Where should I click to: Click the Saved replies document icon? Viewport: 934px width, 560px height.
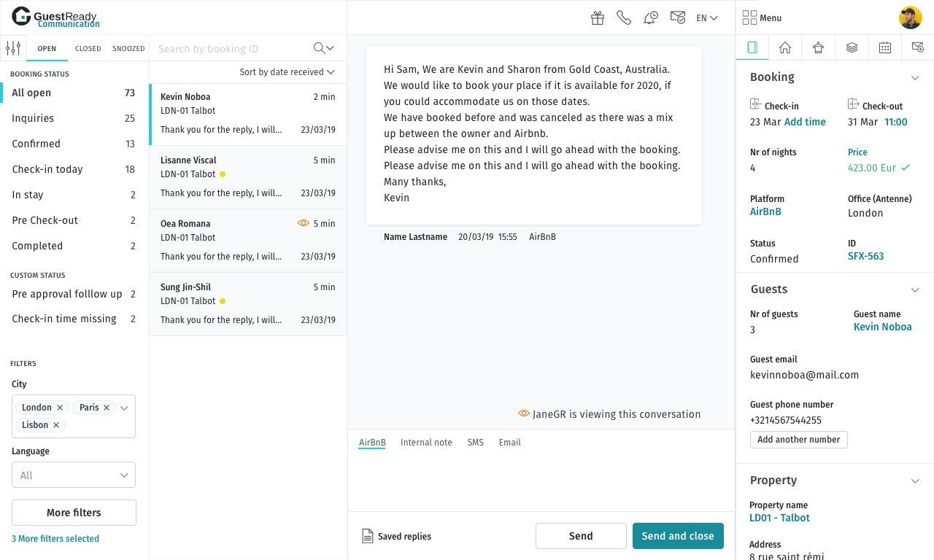click(x=368, y=536)
